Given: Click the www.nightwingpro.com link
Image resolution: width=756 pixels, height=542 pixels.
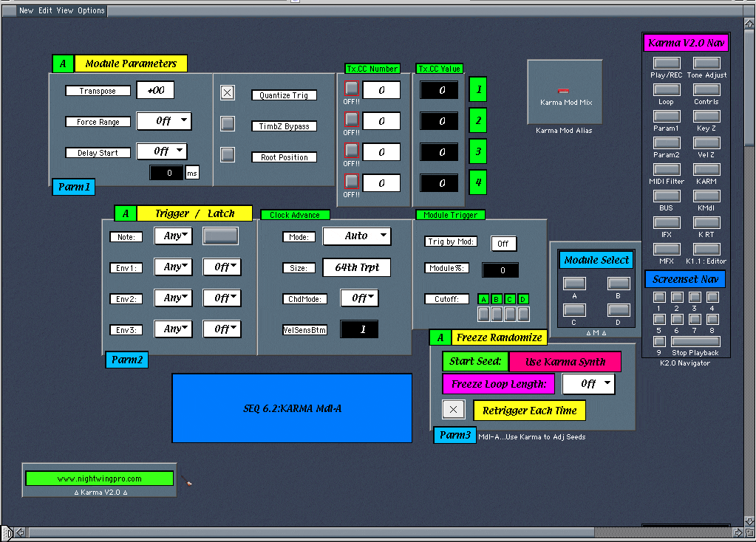Looking at the screenshot, I should point(99,478).
